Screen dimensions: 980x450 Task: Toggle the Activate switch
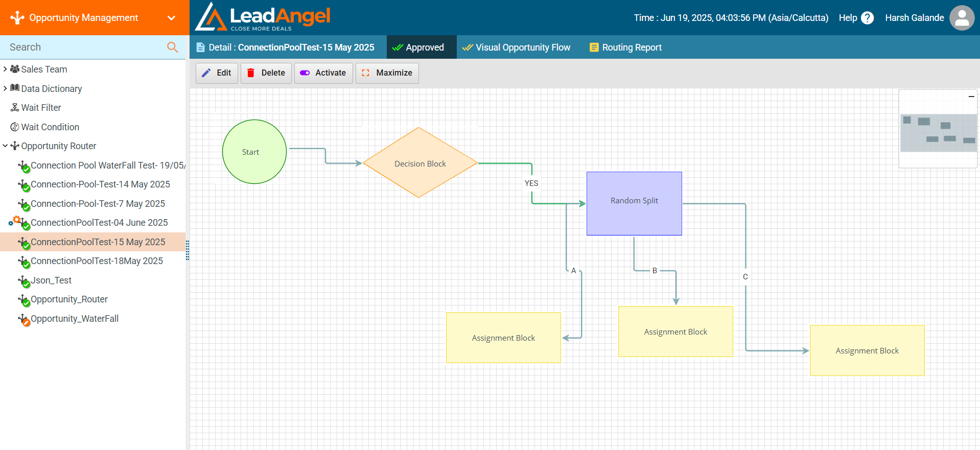pos(305,73)
